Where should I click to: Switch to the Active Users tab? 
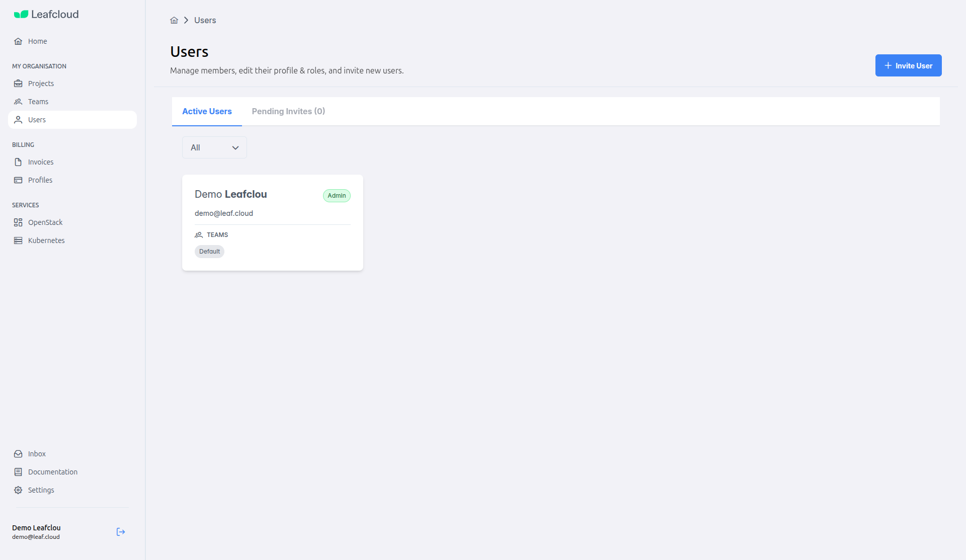[207, 111]
